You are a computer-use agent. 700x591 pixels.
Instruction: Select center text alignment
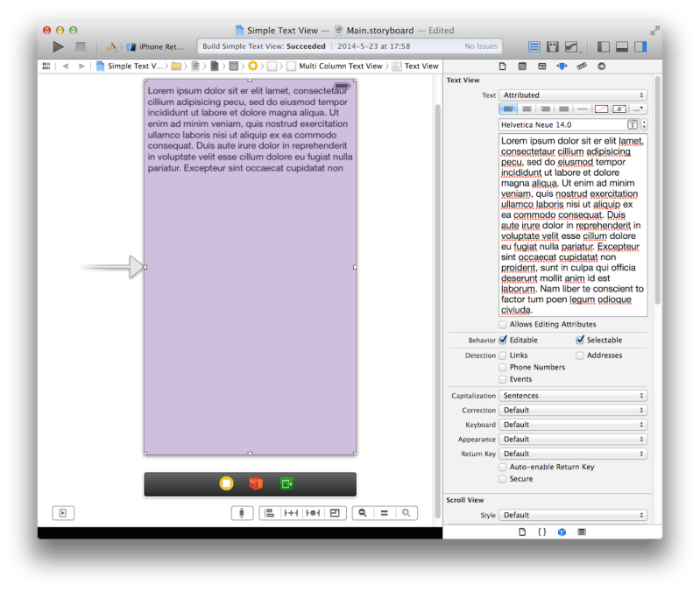527,109
